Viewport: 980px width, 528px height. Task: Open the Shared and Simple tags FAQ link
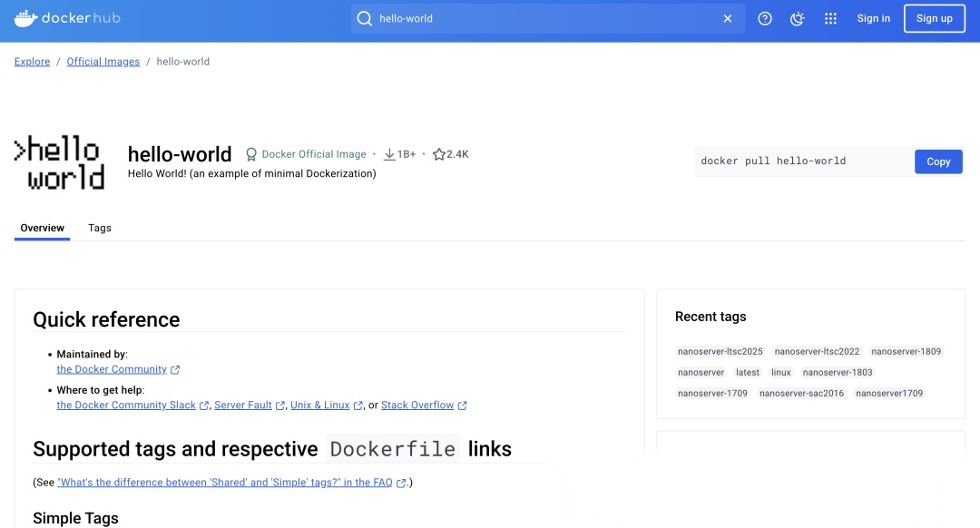click(225, 483)
